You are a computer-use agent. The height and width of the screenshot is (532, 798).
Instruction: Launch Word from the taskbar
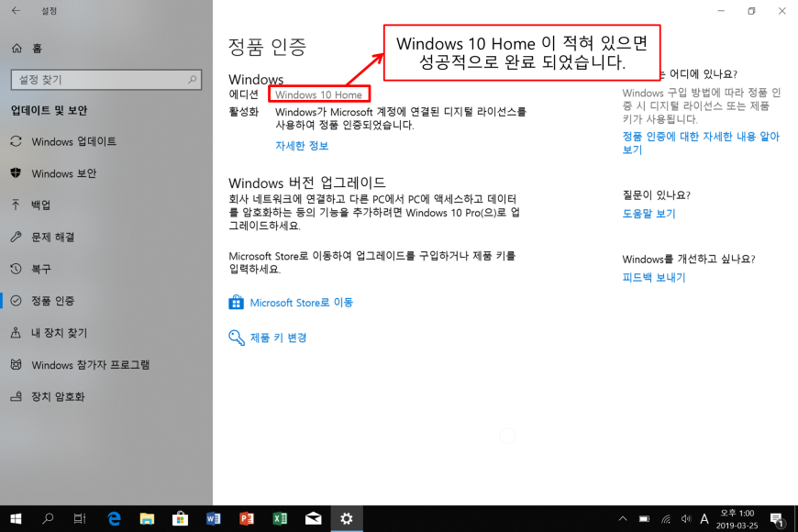(x=213, y=519)
